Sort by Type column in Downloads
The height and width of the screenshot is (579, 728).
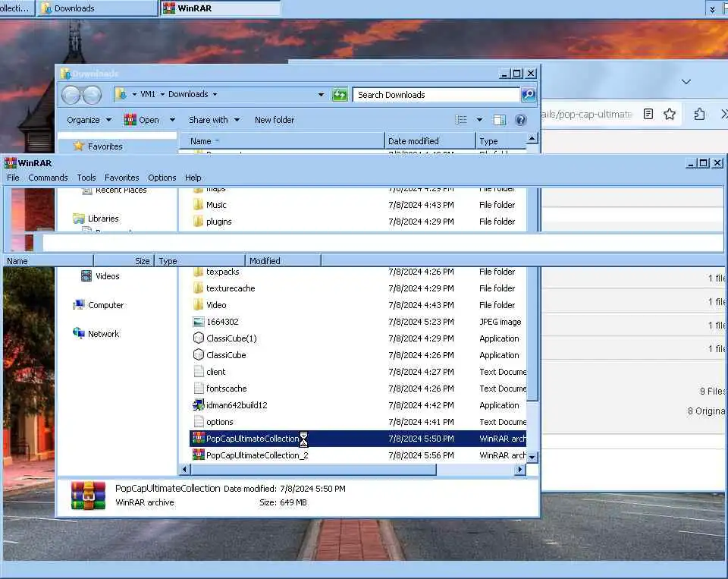pyautogui.click(x=501, y=141)
